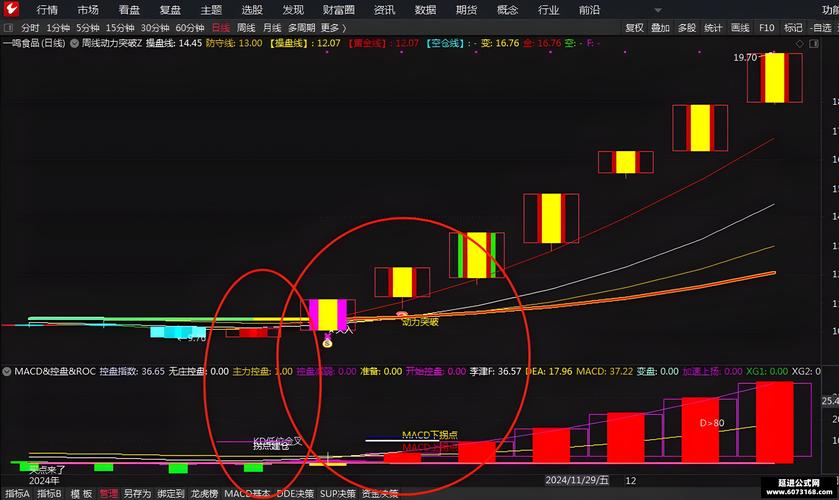Open the 复权 adjustment options
839x500 pixels.
pos(634,28)
